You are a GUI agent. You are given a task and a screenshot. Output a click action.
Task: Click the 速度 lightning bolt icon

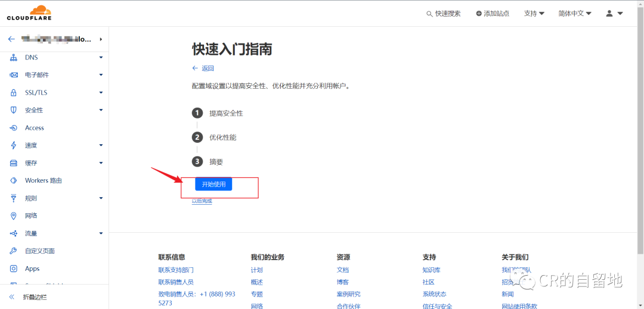coord(14,145)
